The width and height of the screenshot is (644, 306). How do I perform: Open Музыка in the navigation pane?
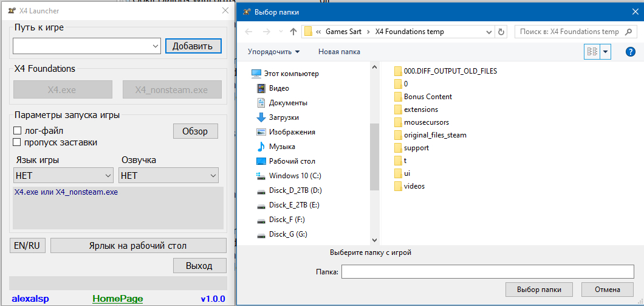(x=282, y=147)
